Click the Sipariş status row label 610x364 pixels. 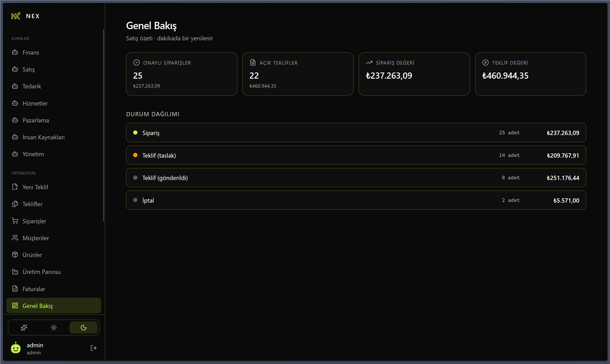click(x=151, y=133)
